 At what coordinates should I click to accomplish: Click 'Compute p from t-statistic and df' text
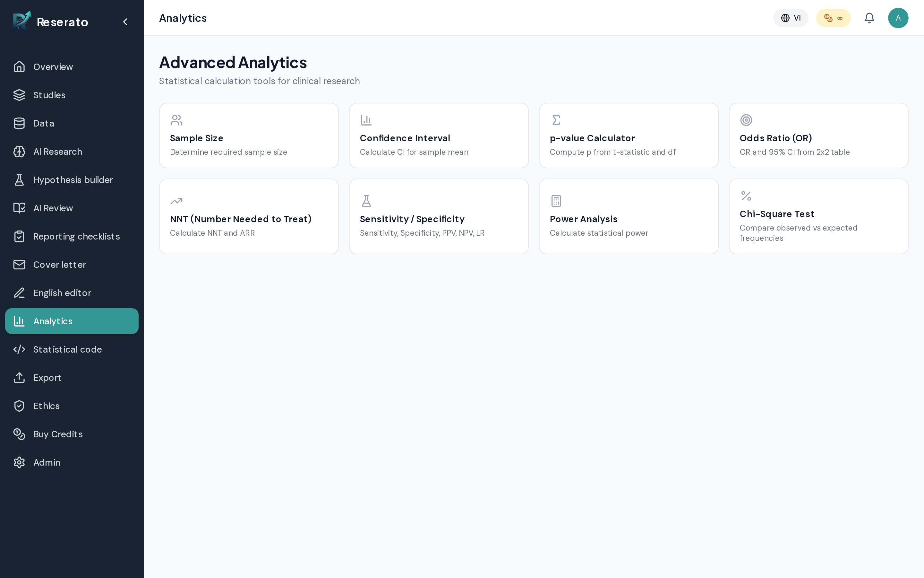pos(612,152)
